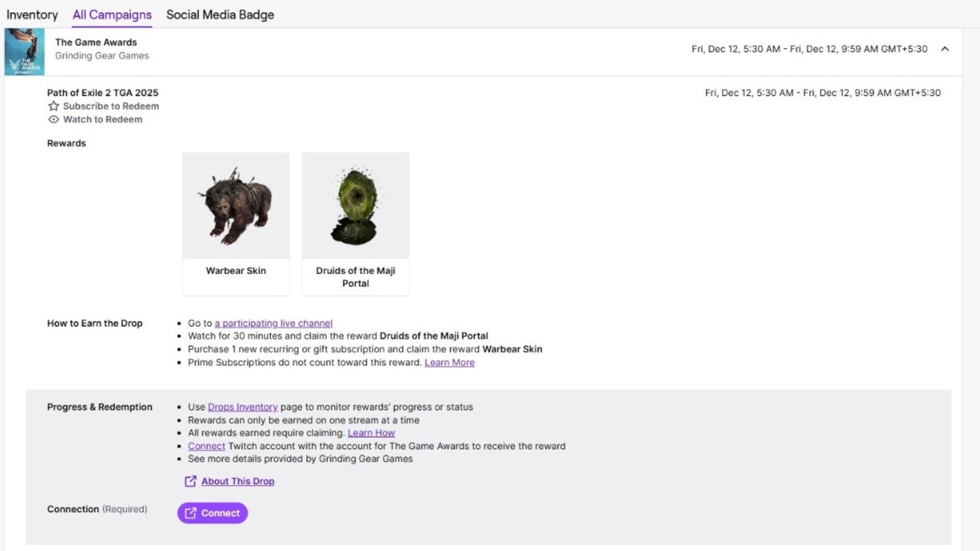Collapse The Game Awards campaign section

coord(946,49)
